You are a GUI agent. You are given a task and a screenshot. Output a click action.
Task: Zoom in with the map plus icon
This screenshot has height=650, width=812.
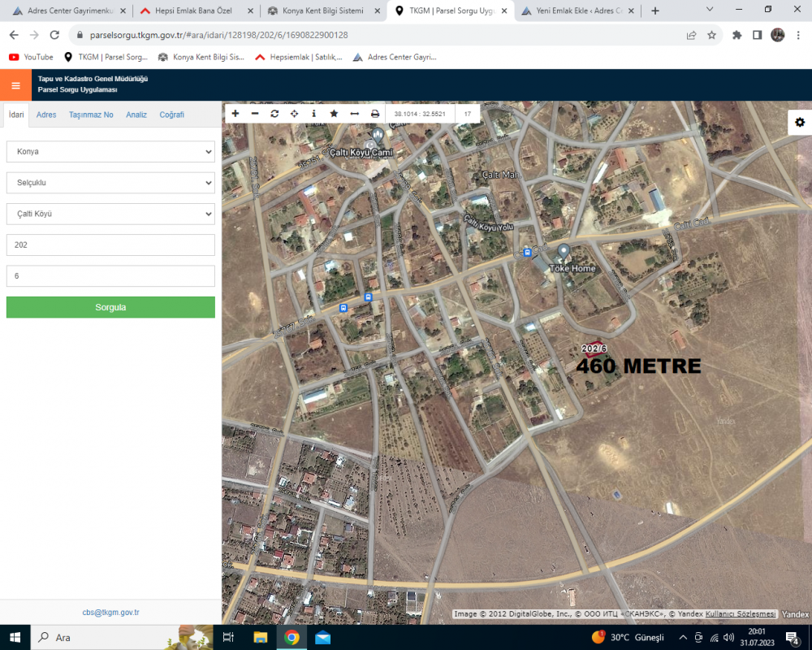point(235,114)
